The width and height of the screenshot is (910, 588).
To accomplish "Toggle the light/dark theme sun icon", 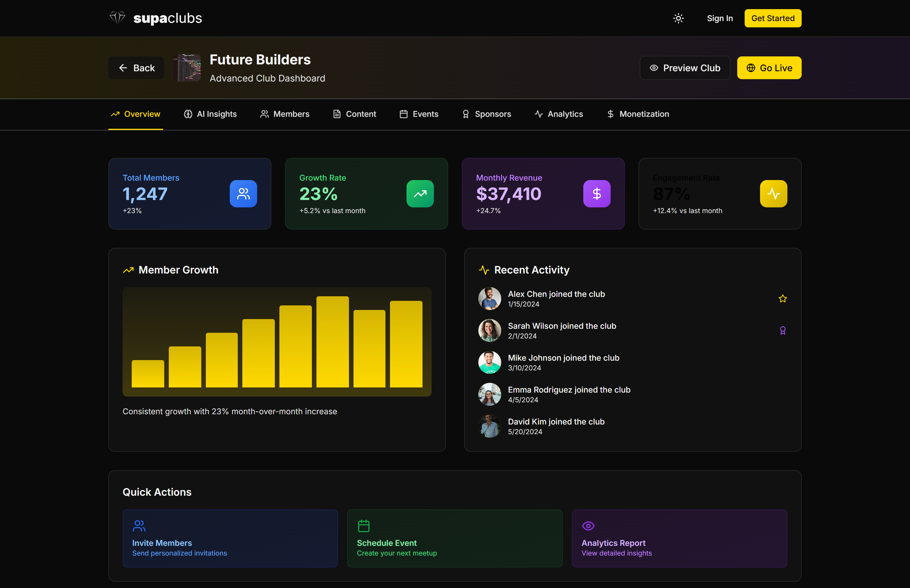I will pyautogui.click(x=678, y=18).
